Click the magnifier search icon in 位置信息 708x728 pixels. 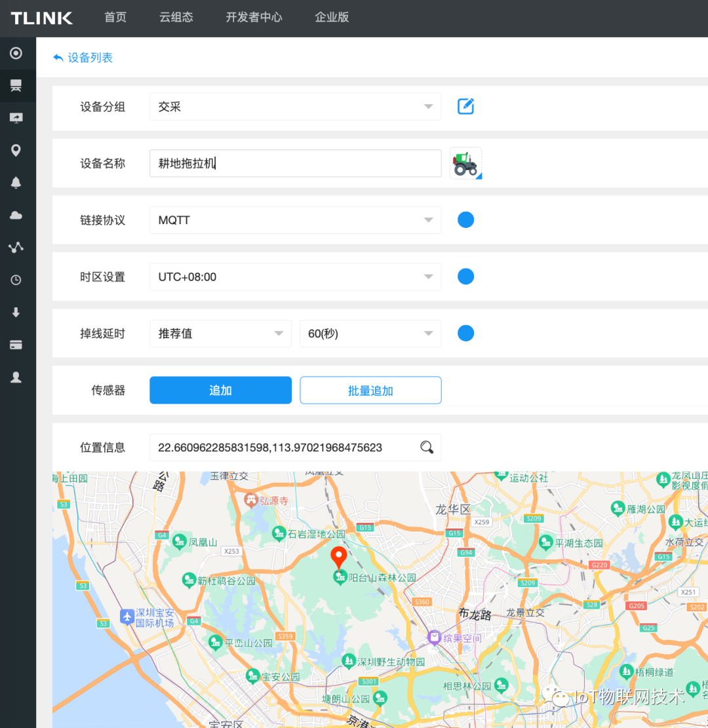pyautogui.click(x=427, y=448)
